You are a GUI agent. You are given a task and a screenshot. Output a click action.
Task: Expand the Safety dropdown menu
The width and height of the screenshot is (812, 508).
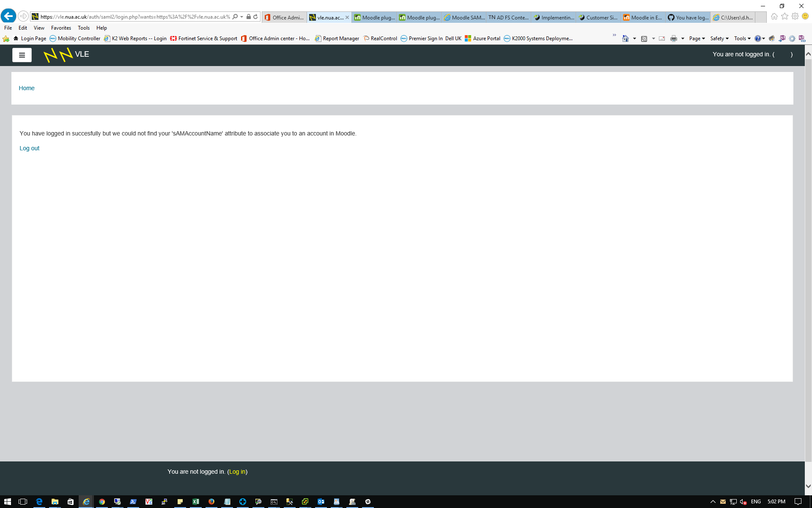719,39
